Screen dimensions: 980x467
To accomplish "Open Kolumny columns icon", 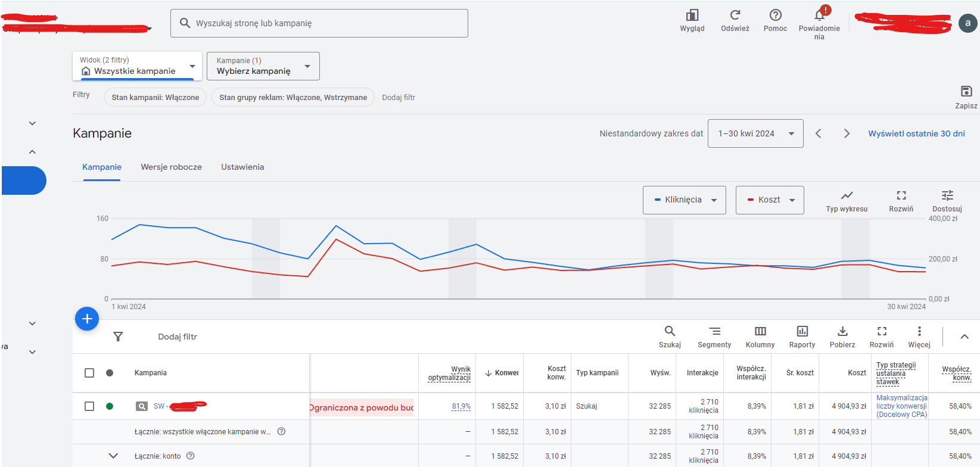I will [x=760, y=331].
